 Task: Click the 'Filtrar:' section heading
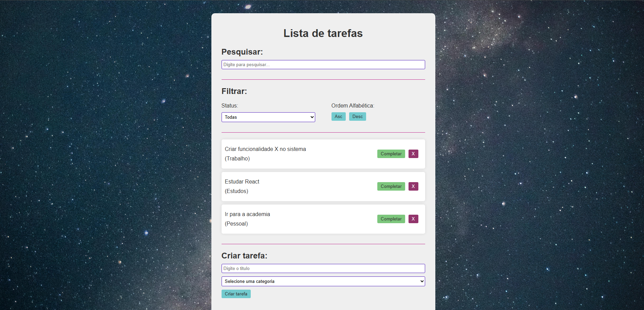pos(234,91)
